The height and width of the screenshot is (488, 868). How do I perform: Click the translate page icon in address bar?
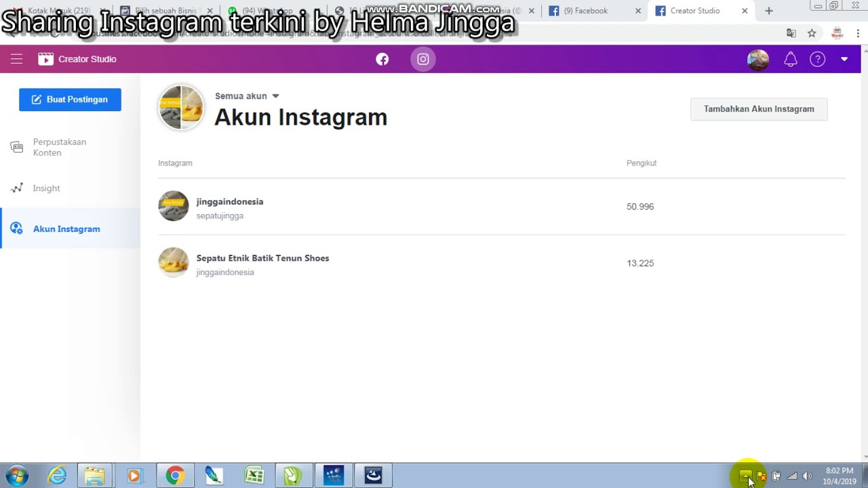791,33
